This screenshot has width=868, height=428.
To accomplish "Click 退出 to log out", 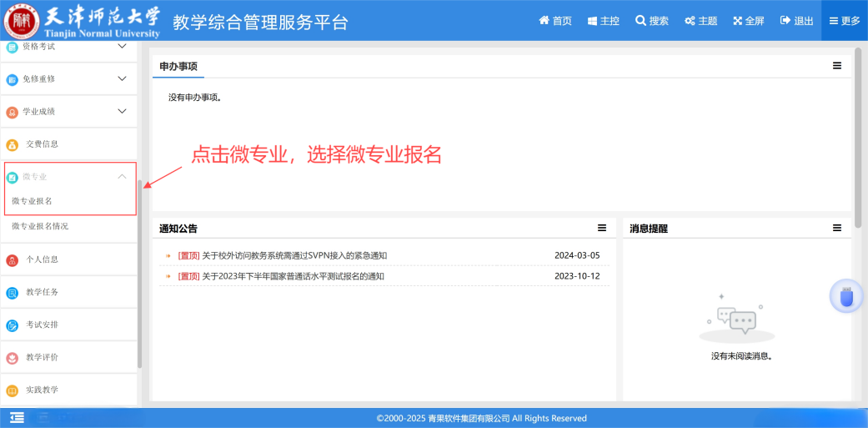I will (x=796, y=21).
